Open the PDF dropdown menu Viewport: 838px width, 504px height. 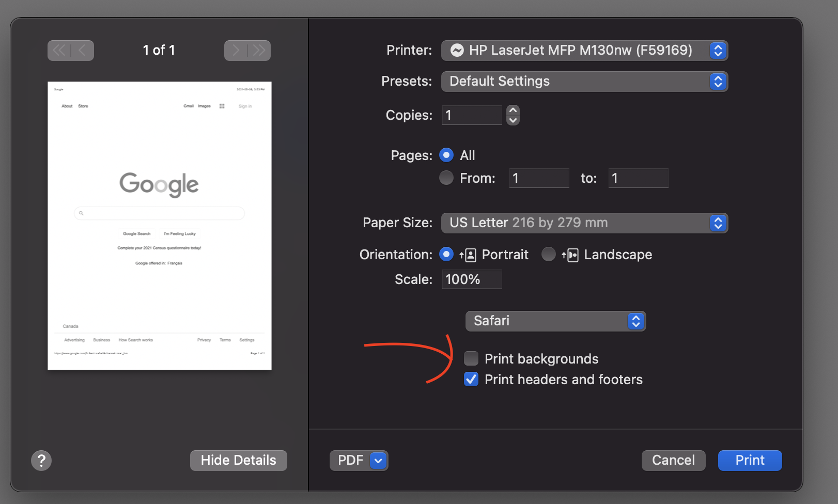(359, 461)
